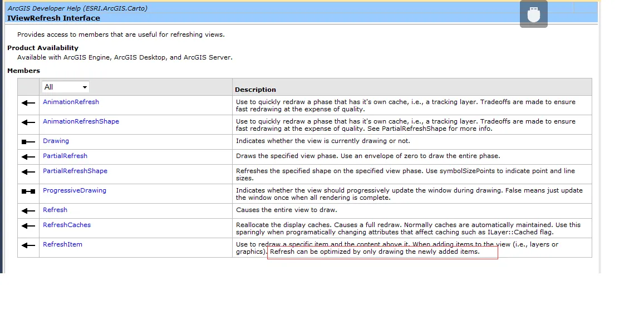Click the read-only property icon beside Drawing
644x320 pixels.
[x=28, y=142]
